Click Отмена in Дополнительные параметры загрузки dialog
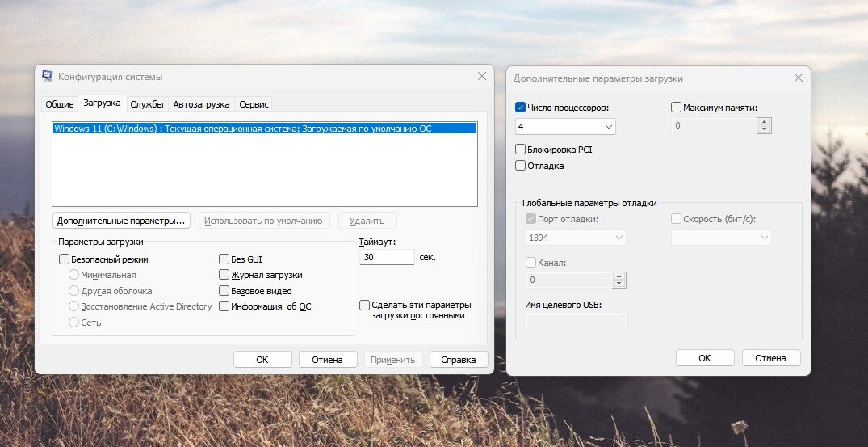This screenshot has width=868, height=447. (x=770, y=358)
